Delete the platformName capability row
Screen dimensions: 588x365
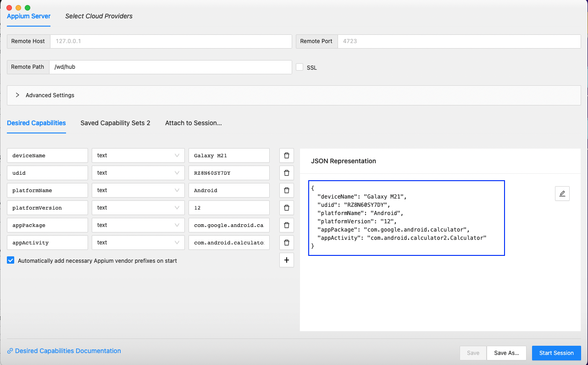click(x=287, y=190)
